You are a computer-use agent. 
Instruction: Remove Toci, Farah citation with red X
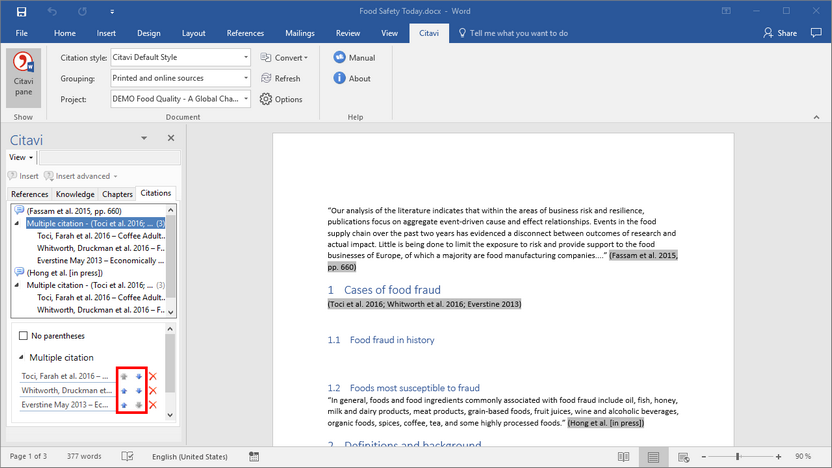click(x=153, y=376)
